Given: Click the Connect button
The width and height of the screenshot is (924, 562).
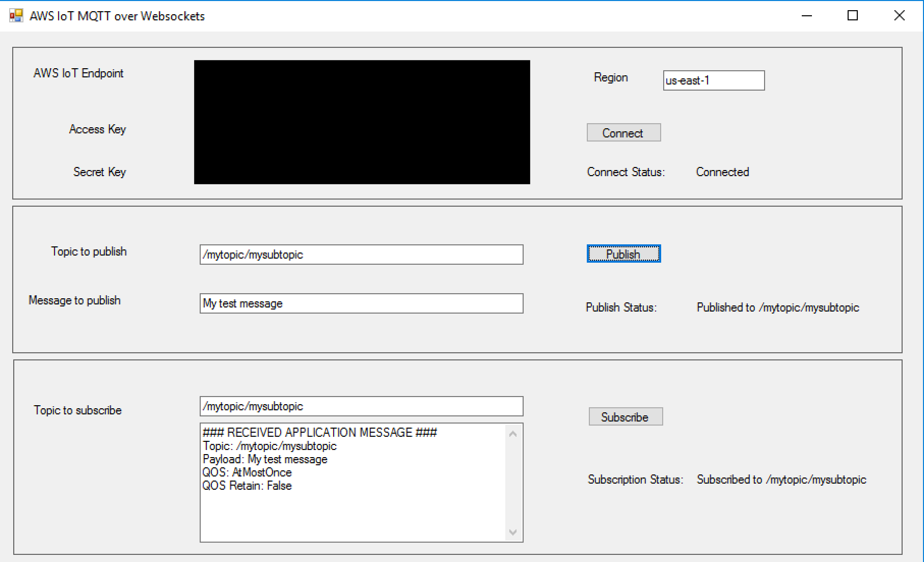Looking at the screenshot, I should pos(623,132).
